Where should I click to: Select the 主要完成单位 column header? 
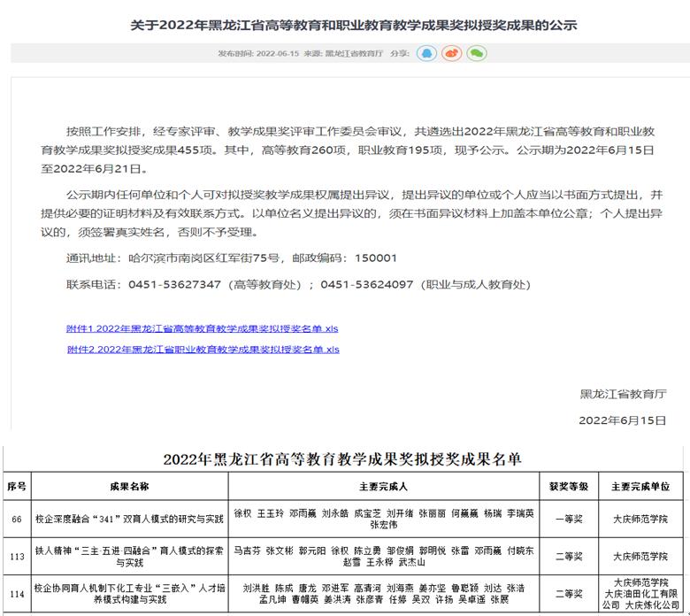(640, 487)
